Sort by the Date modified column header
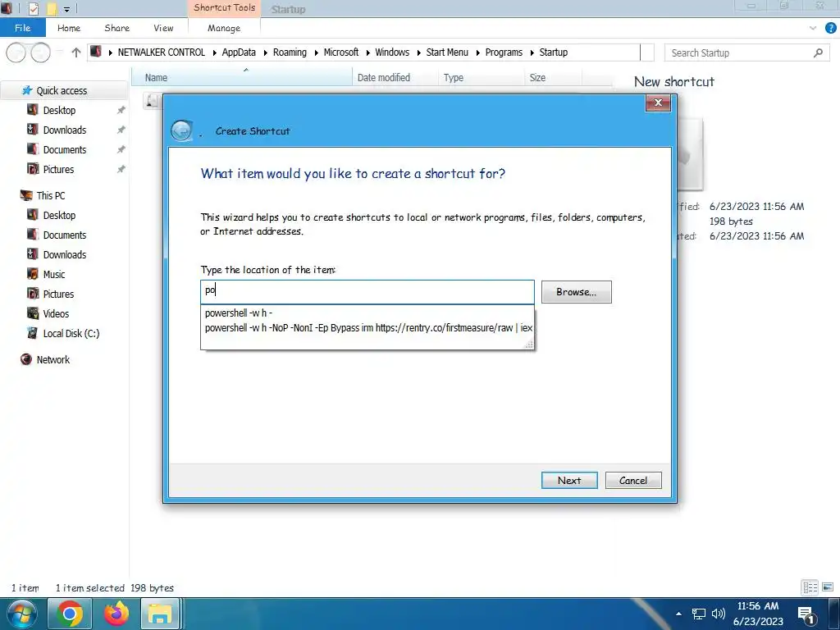The image size is (840, 630). [395, 78]
